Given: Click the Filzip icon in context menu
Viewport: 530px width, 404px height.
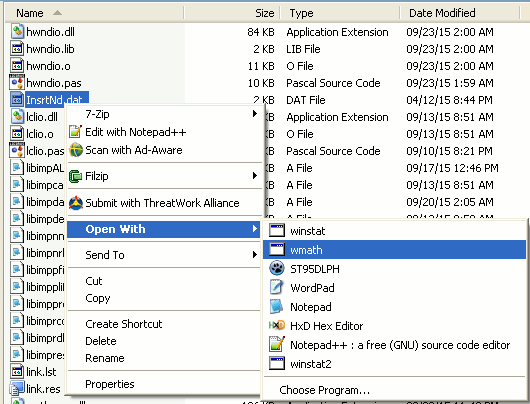Looking at the screenshot, I should click(x=75, y=176).
